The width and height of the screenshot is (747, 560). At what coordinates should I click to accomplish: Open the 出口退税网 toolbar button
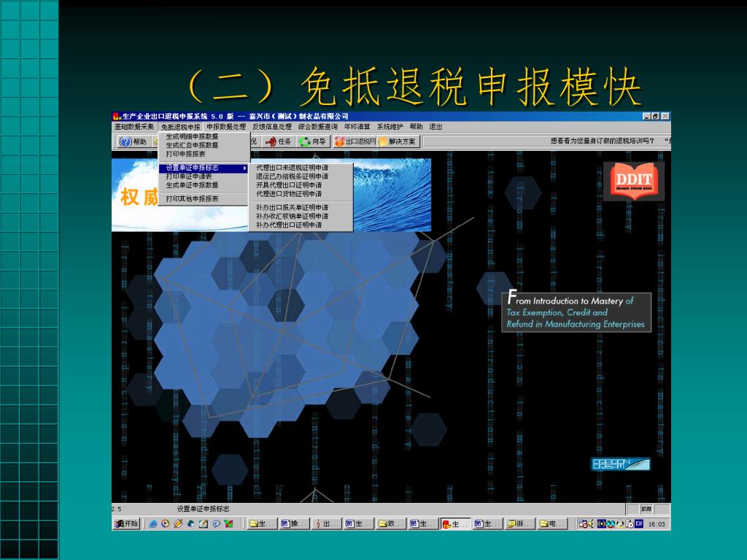pyautogui.click(x=355, y=141)
